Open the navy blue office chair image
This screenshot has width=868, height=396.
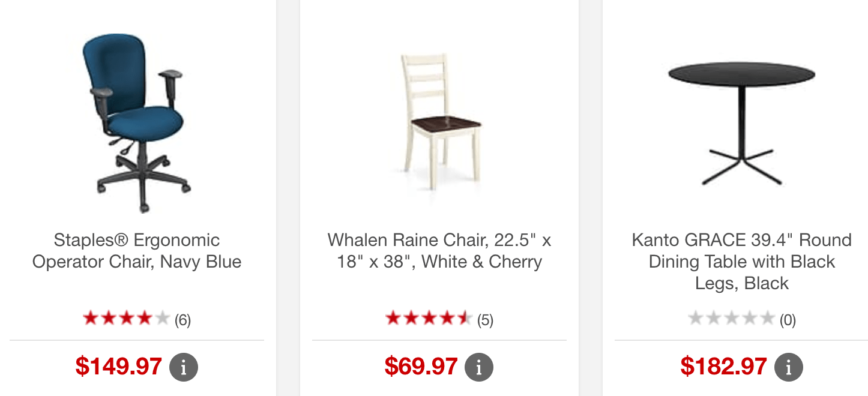click(137, 123)
